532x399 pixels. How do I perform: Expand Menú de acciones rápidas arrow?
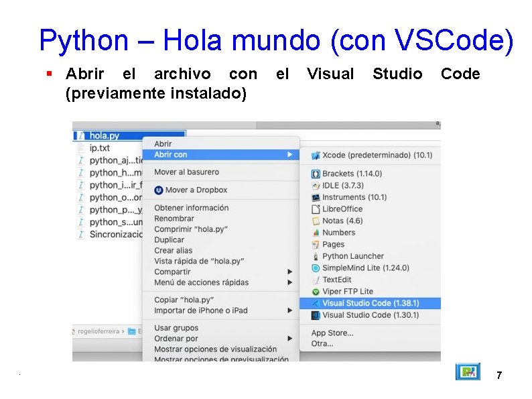click(289, 282)
